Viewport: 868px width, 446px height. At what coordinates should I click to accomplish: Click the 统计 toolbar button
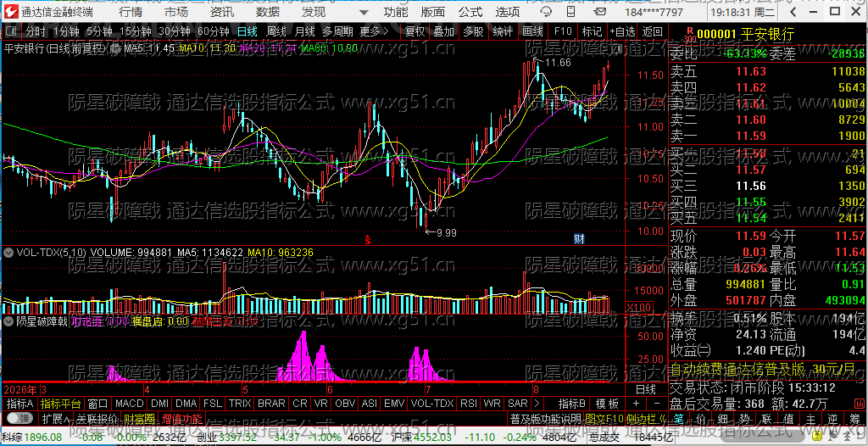pos(503,32)
